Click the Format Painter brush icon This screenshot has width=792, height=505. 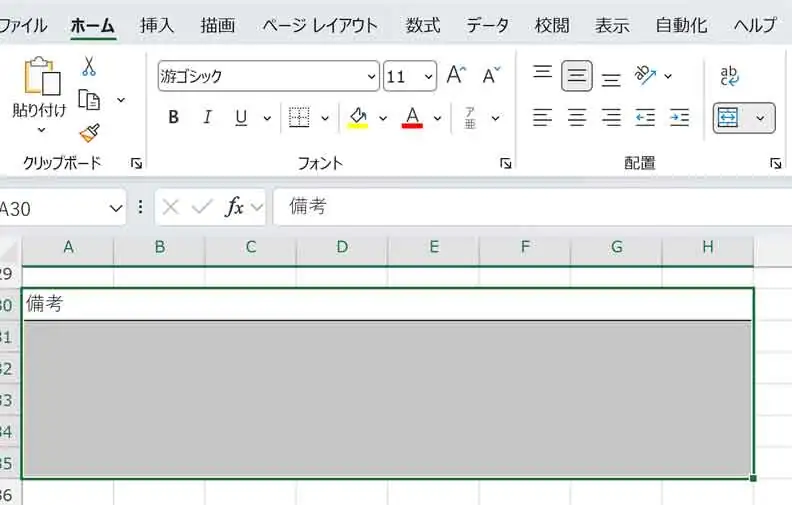[x=89, y=132]
